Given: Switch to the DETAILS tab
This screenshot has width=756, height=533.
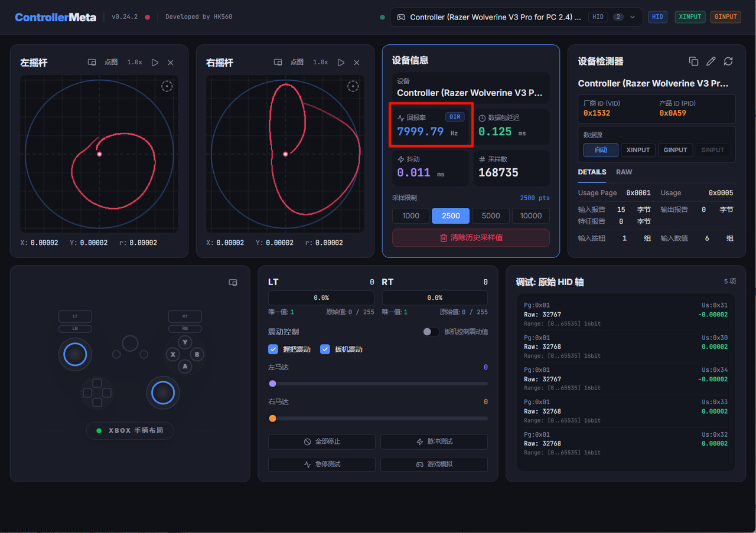Looking at the screenshot, I should click(x=592, y=172).
